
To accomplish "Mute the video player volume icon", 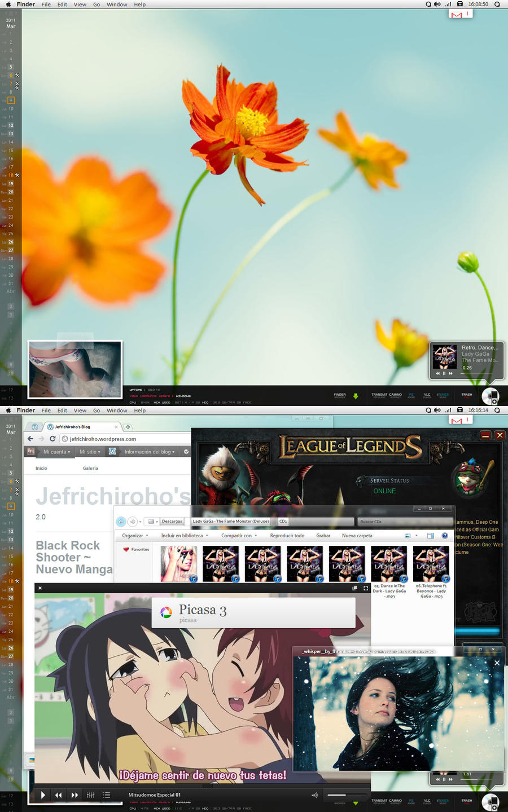I will [x=314, y=795].
